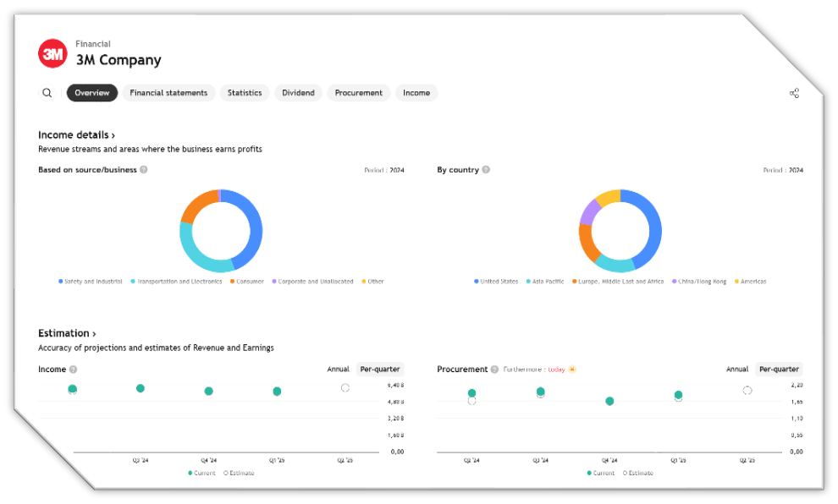This screenshot has width=838, height=504.
Task: Select Annual view for Income chart
Action: (338, 370)
